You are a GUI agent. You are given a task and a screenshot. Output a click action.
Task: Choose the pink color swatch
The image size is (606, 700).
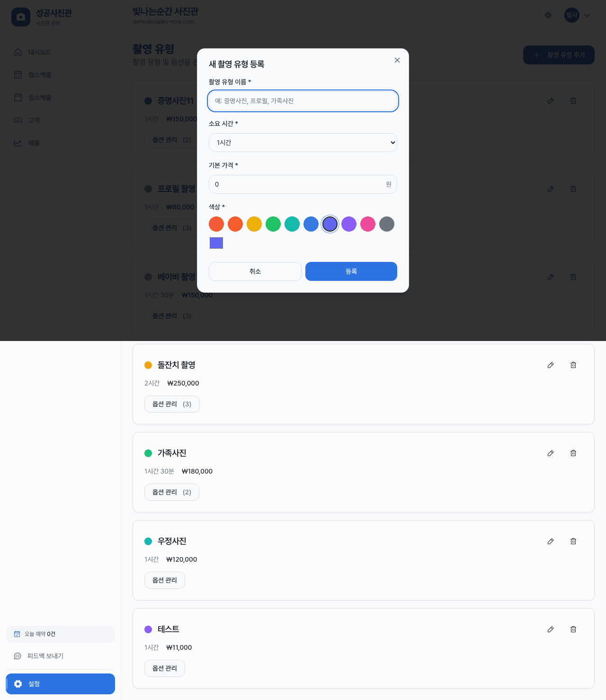pos(368,224)
